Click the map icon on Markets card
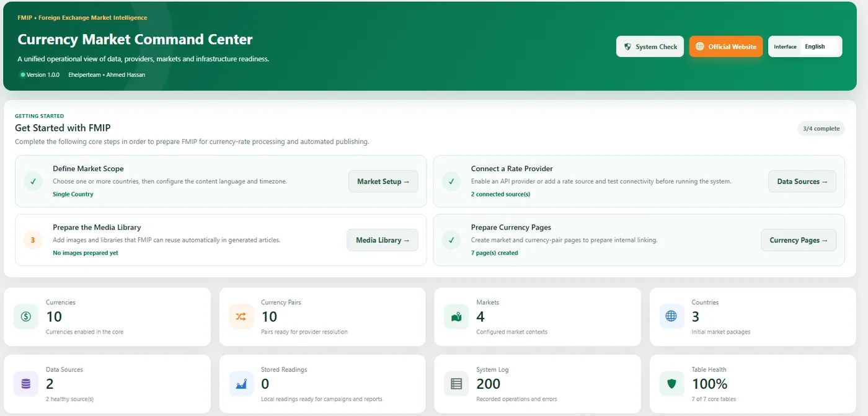Viewport: 868px width, 416px height. (x=456, y=316)
